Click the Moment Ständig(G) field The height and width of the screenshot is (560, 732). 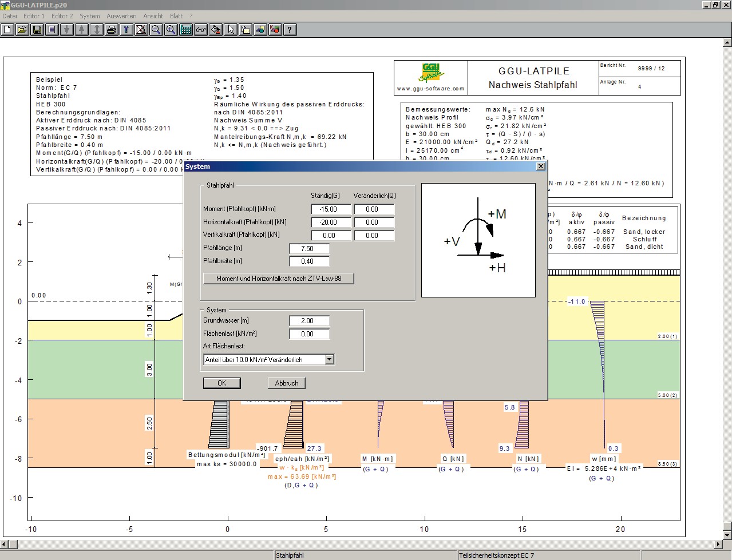pos(331,209)
